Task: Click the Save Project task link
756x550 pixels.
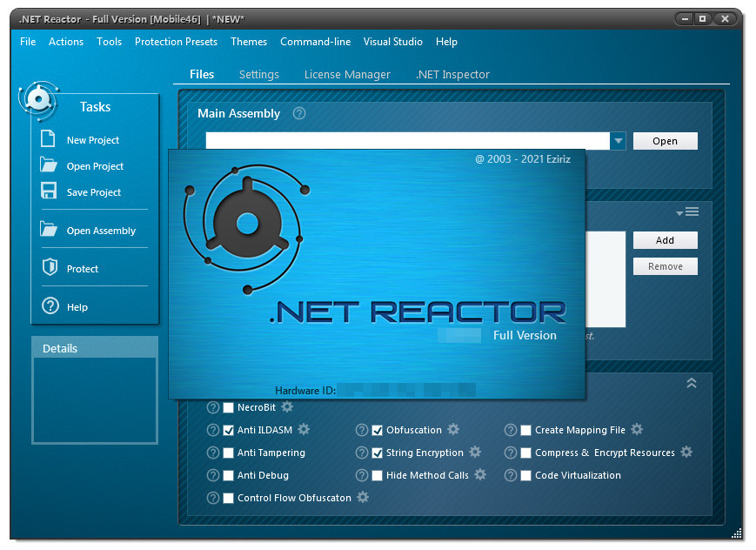Action: (94, 192)
